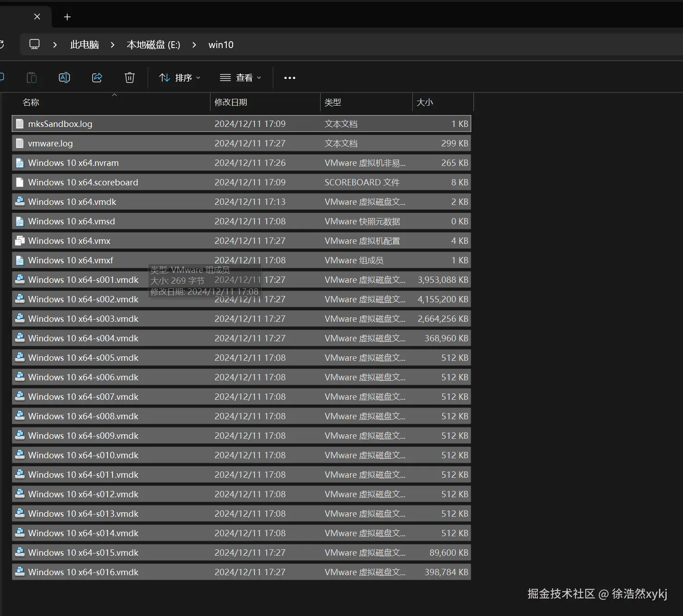
Task: Click the Windows 10 x64.nvram file icon
Action: [x=20, y=163]
